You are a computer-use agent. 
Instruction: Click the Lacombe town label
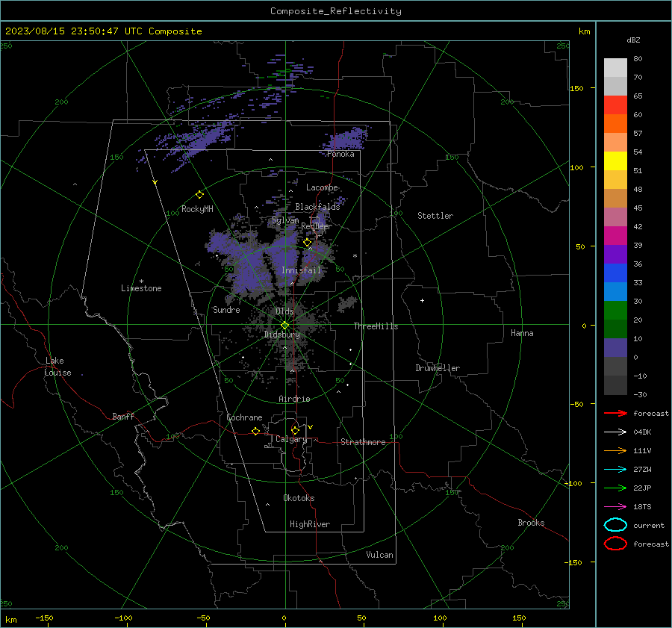(x=322, y=187)
